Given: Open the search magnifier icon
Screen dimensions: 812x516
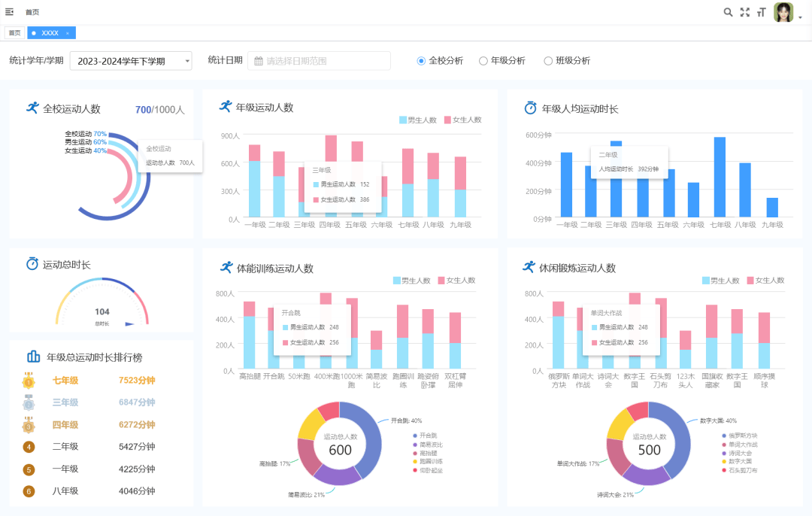Looking at the screenshot, I should (x=728, y=12).
